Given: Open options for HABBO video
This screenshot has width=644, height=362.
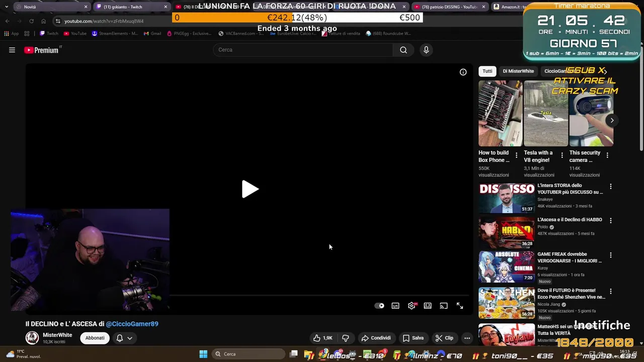Looking at the screenshot, I should [x=611, y=221].
